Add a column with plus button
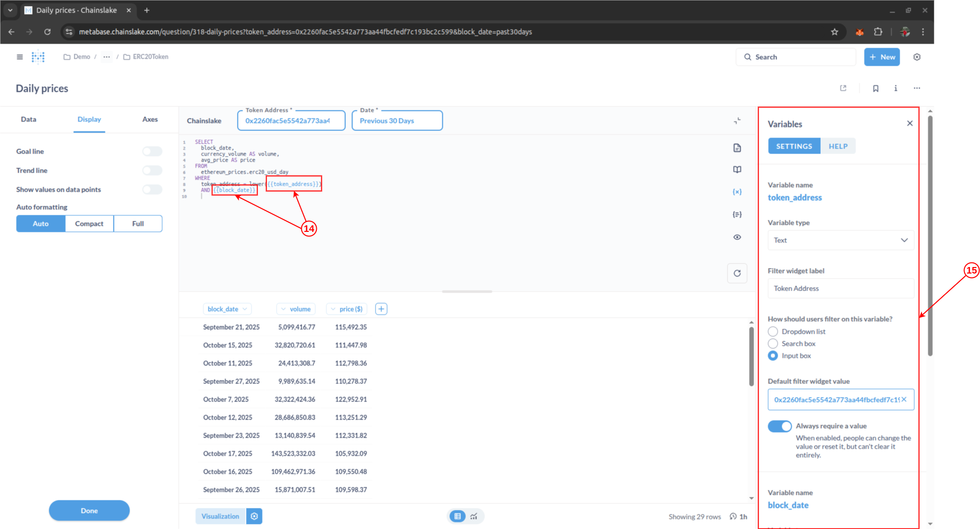 click(381, 309)
